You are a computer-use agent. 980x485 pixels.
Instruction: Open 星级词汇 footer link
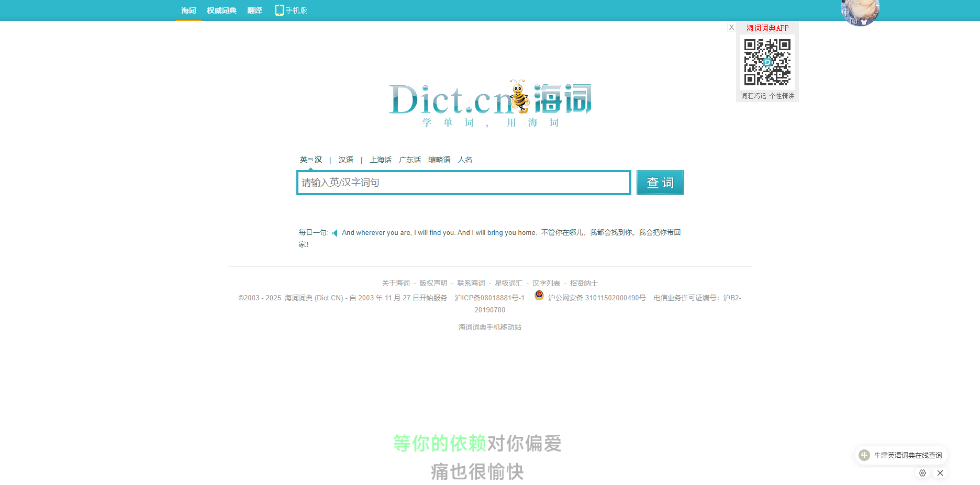(509, 283)
